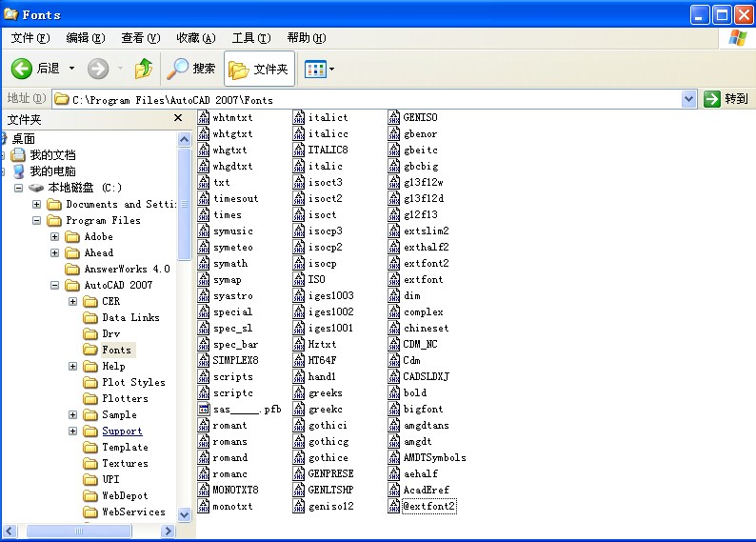756x542 pixels.
Task: Select the 我的文档 tree item
Action: [x=52, y=154]
